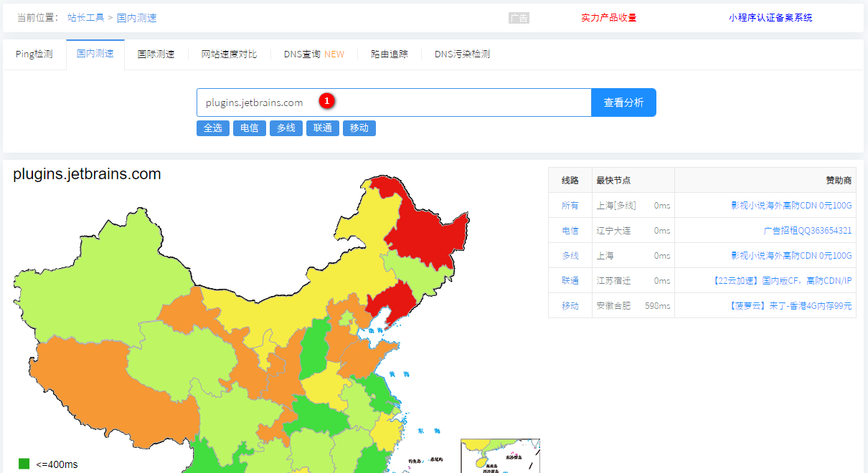Viewport: 868px width, 473px height.
Task: Click the 查看分析 button
Action: coord(623,102)
